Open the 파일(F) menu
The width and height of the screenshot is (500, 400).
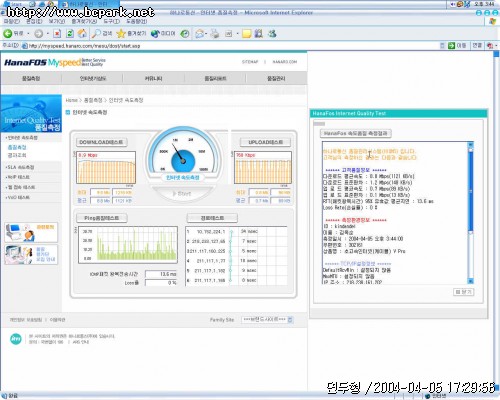[12, 21]
